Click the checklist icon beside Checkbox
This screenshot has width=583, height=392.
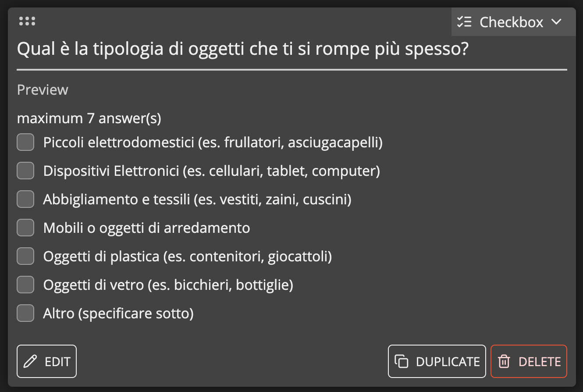pos(464,22)
